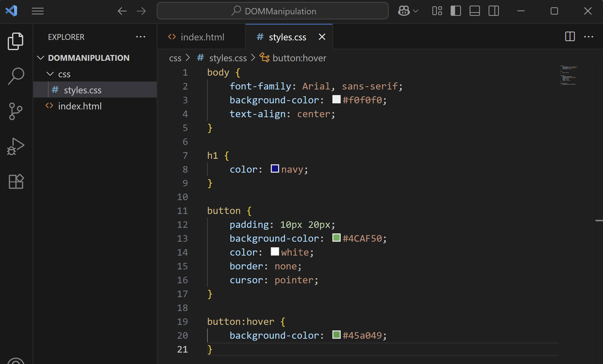Viewport: 603px width, 364px height.
Task: Open the Run and Debug view
Action: (16, 146)
